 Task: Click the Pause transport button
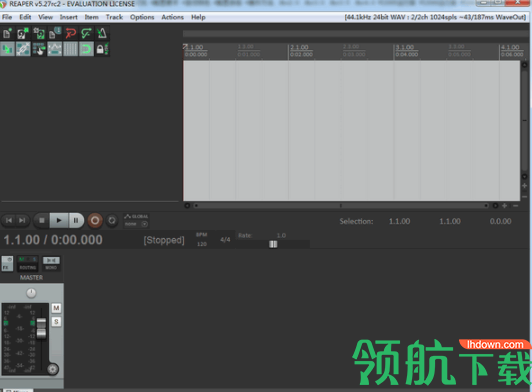pyautogui.click(x=76, y=221)
